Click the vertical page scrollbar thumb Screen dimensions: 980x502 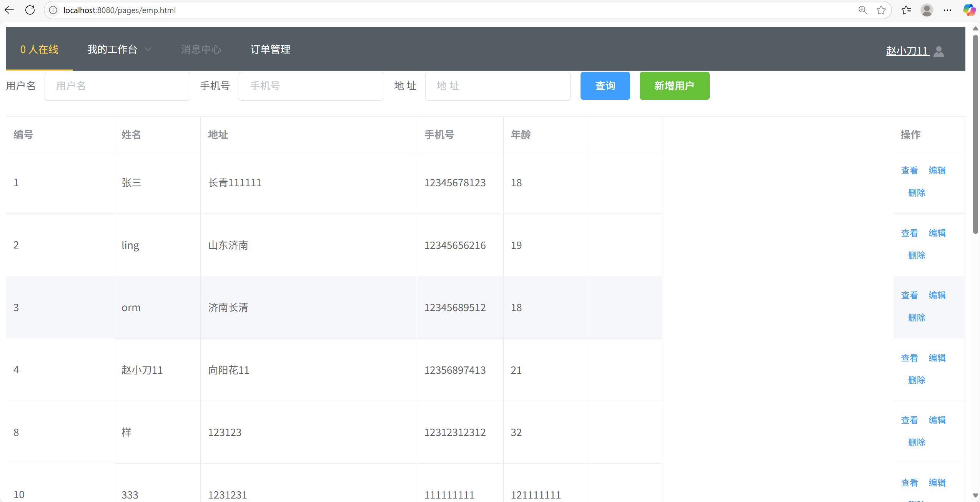pyautogui.click(x=975, y=134)
